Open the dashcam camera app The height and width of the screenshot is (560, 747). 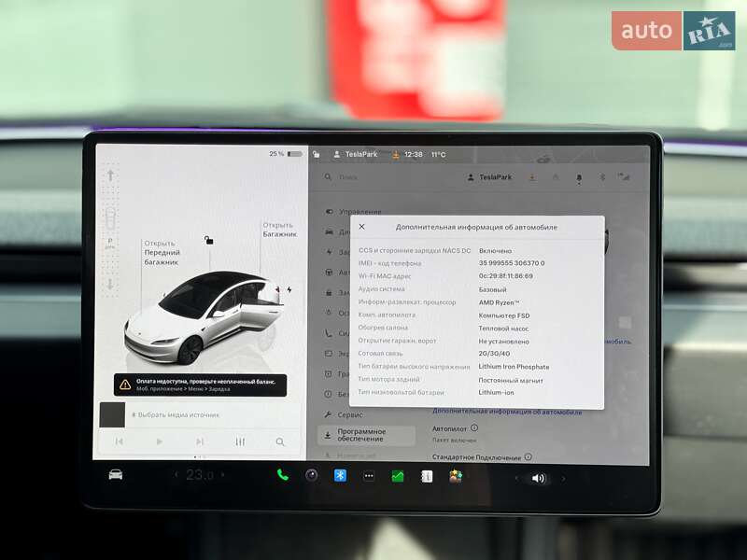coord(311,475)
